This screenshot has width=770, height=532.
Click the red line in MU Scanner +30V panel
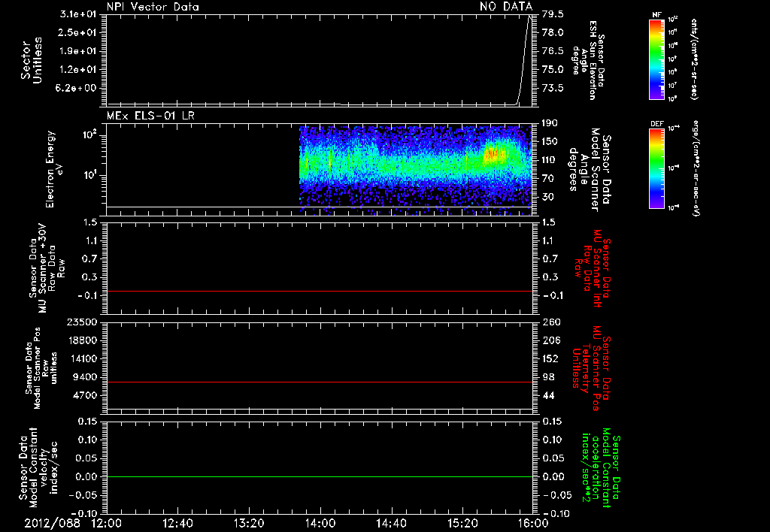(x=320, y=291)
